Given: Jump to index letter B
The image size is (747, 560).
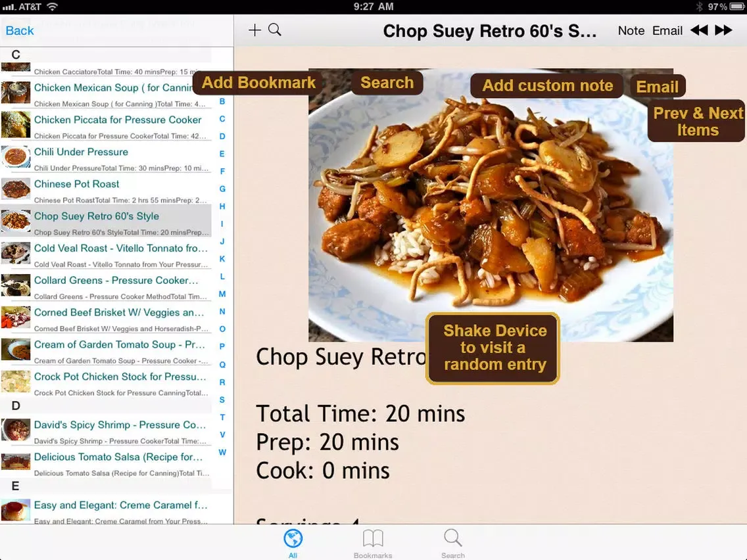Looking at the screenshot, I should [x=222, y=101].
